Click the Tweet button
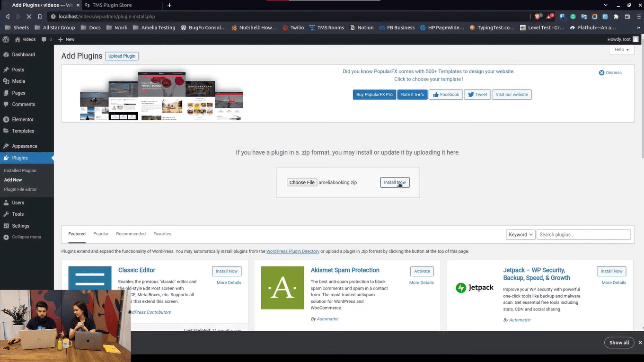This screenshot has height=362, width=644. click(477, 95)
